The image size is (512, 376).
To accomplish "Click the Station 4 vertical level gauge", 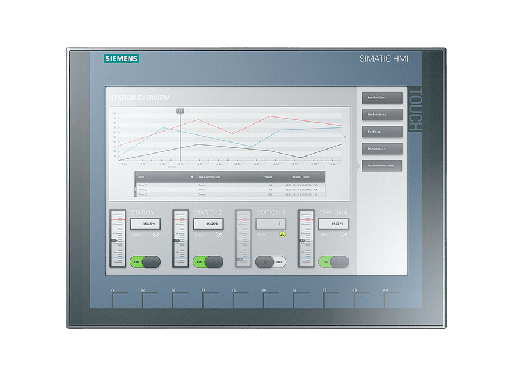I will (306, 238).
